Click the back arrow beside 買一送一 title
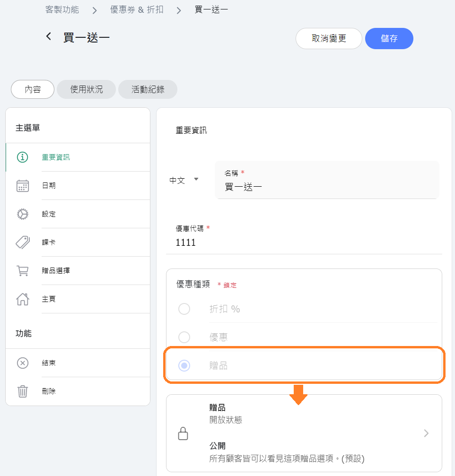Viewport: 455px width, 476px height. pyautogui.click(x=49, y=37)
